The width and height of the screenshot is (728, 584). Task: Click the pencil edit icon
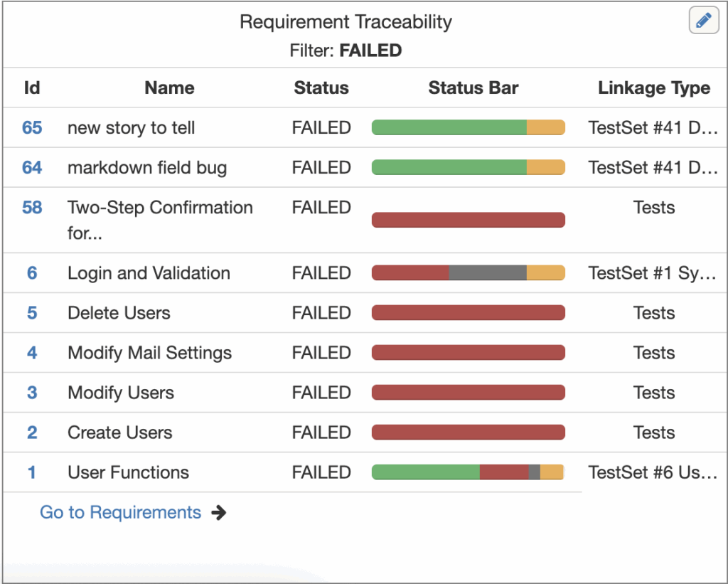click(704, 21)
